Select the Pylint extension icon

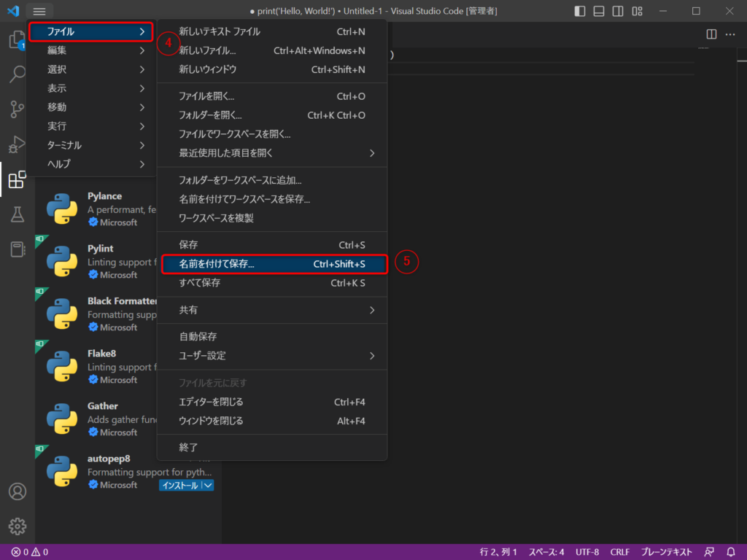click(62, 261)
